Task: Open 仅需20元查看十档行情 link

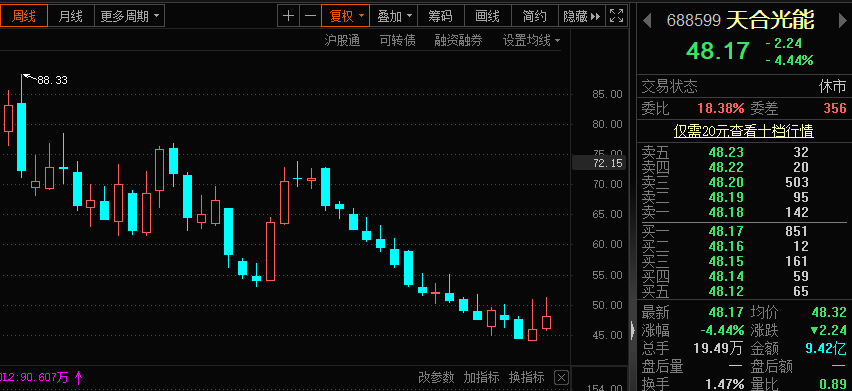Action: 743,131
